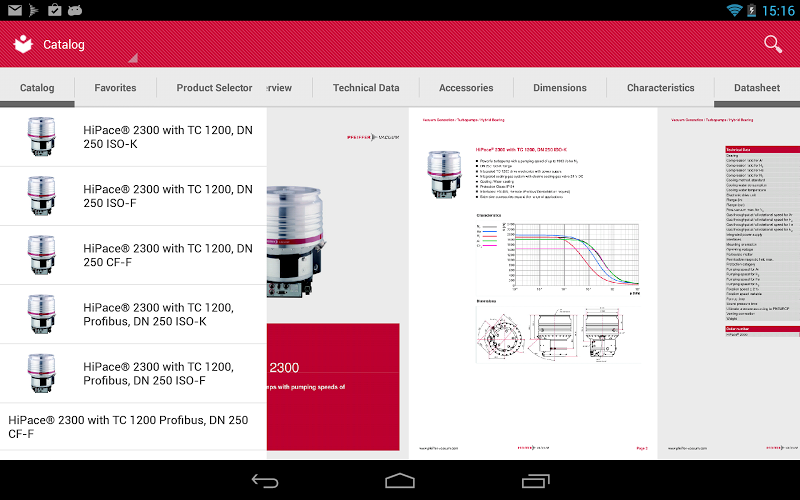800x500 pixels.
Task: Select HiPace 2300 TC 1200 DN 250 CF-F
Action: click(x=133, y=255)
